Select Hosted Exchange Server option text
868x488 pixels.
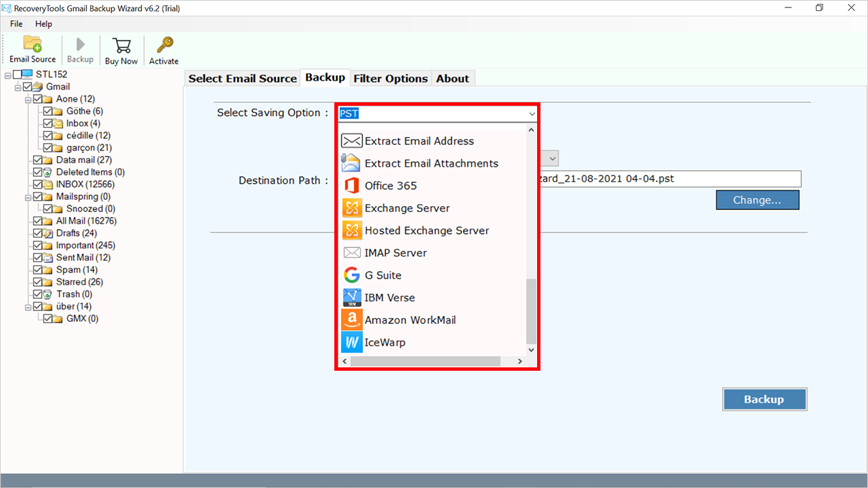(427, 230)
